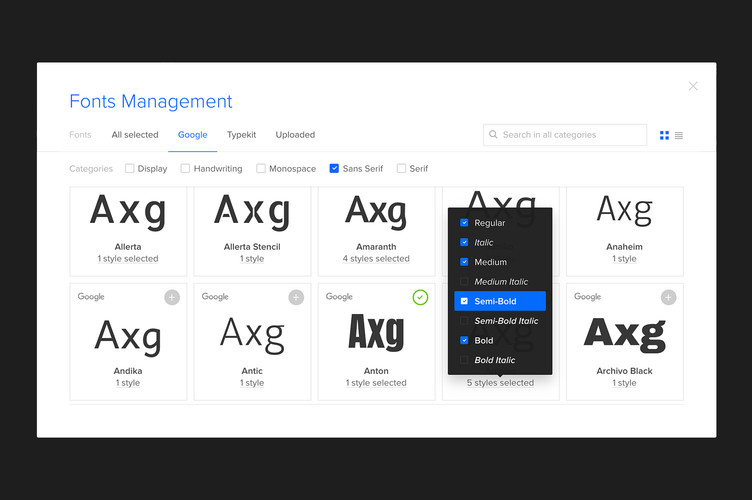This screenshot has height=500, width=752.
Task: Add Archivo Black font with plus icon
Action: pyautogui.click(x=669, y=297)
